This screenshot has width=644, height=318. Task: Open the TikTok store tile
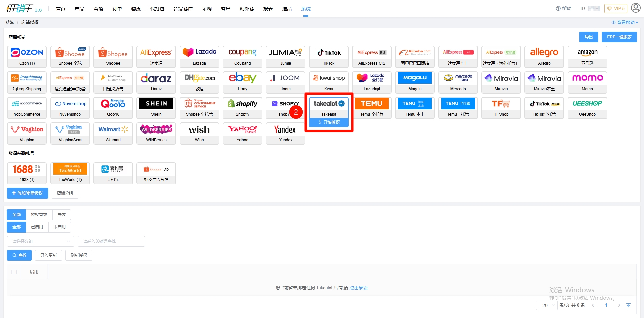point(329,57)
